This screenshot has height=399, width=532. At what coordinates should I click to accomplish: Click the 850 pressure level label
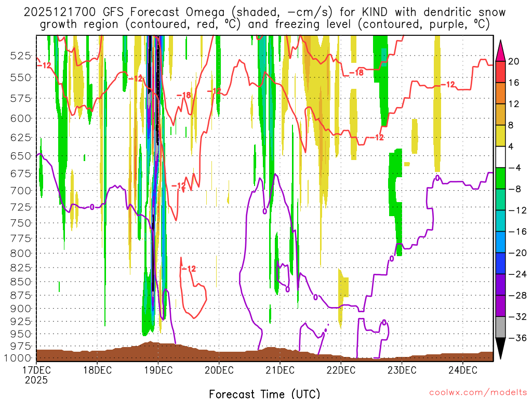[20, 282]
